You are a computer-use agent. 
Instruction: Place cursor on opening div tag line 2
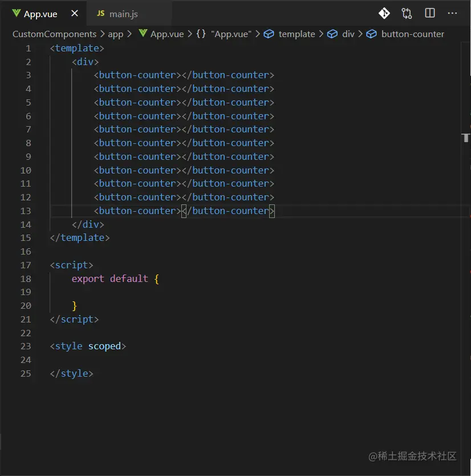(x=85, y=62)
